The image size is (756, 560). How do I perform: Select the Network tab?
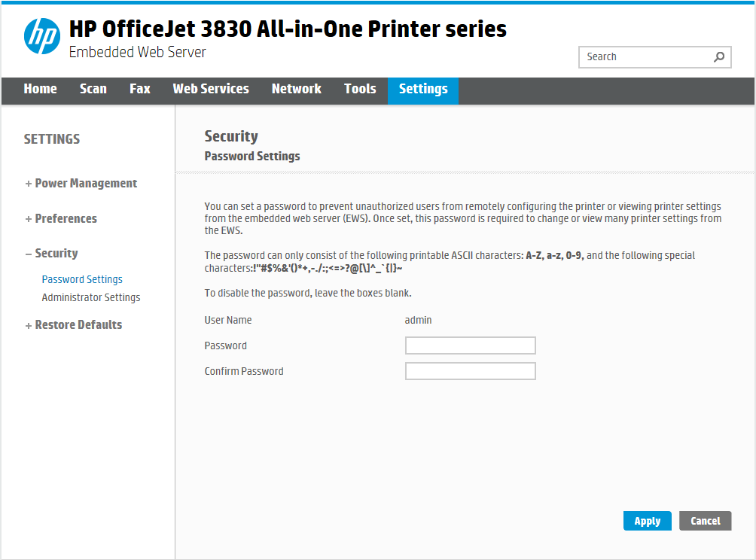coord(297,89)
